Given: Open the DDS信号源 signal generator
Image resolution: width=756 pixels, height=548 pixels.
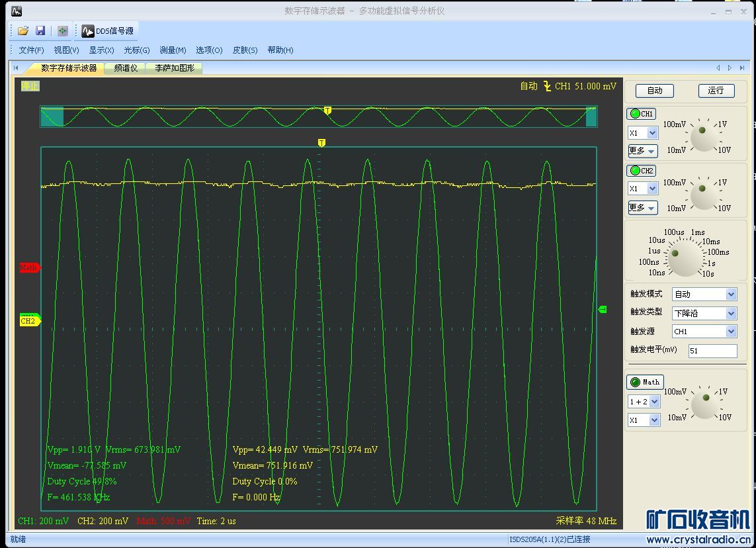Looking at the screenshot, I should coord(108,30).
